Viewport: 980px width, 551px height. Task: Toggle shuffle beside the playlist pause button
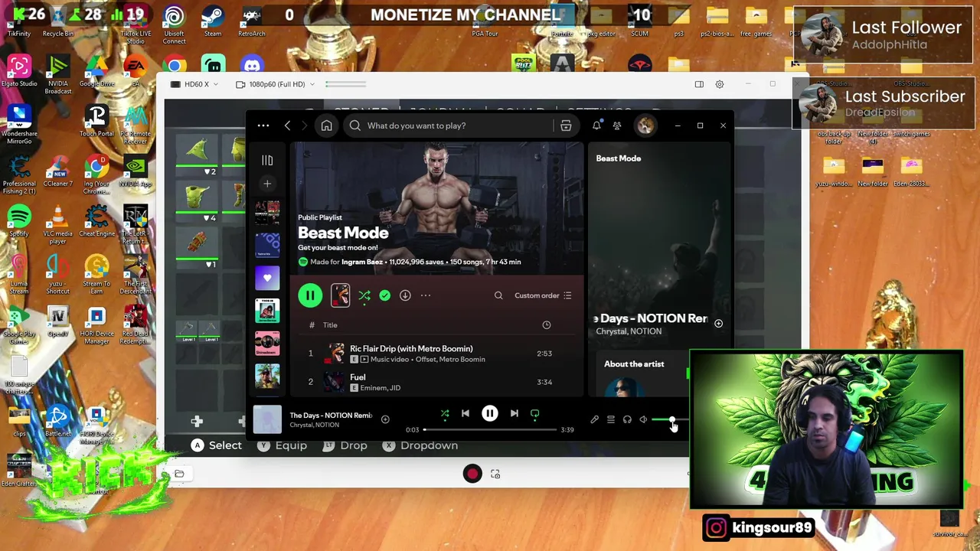pos(364,295)
